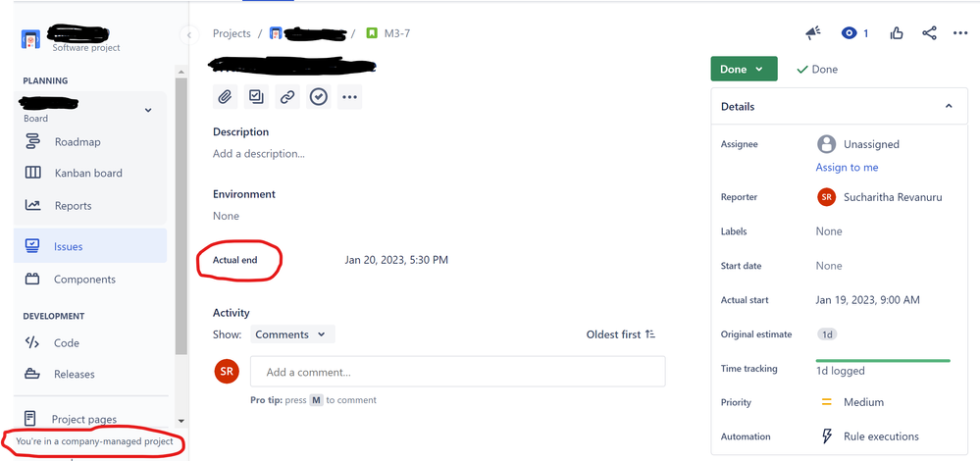
Task: Flip the Oldest first sort order
Action: (621, 334)
